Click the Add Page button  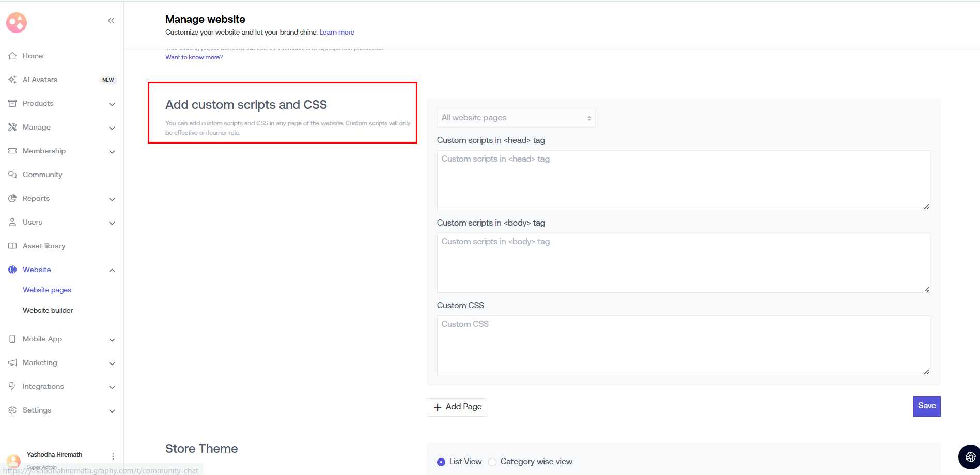click(x=456, y=407)
